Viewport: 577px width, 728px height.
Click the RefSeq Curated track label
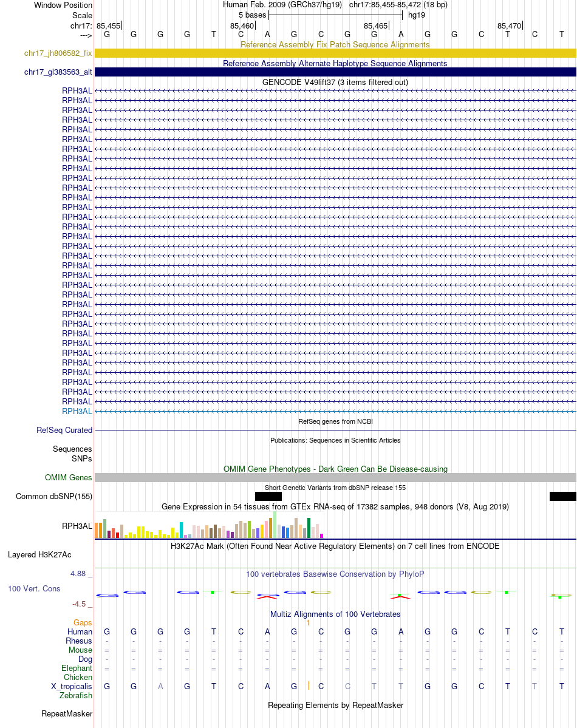(64, 430)
